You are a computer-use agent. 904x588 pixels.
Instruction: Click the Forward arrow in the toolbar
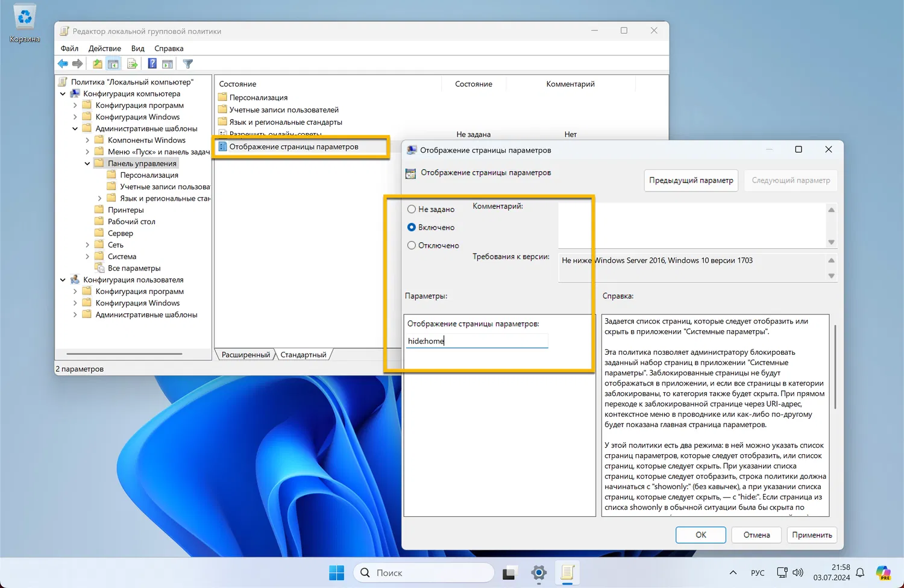pyautogui.click(x=78, y=64)
